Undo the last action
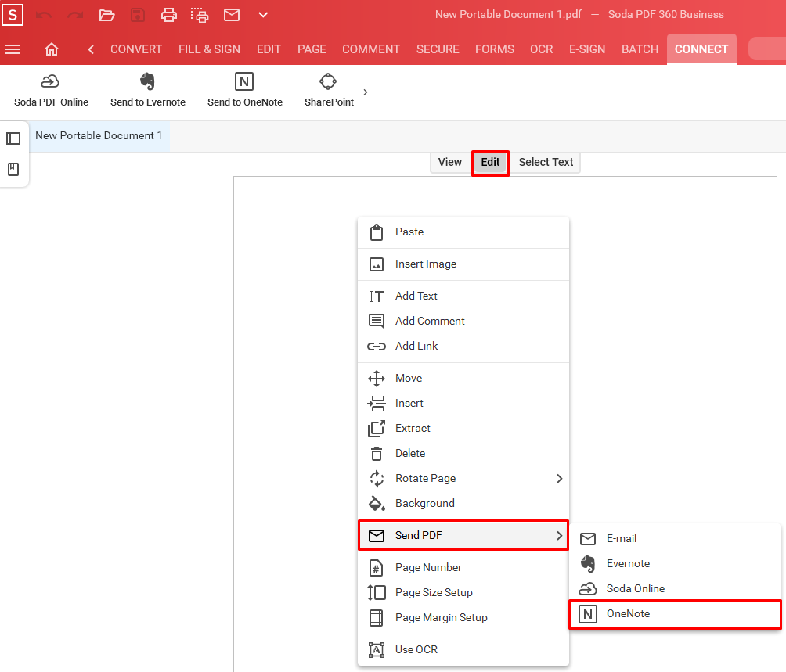Image resolution: width=786 pixels, height=672 pixels. 44,15
